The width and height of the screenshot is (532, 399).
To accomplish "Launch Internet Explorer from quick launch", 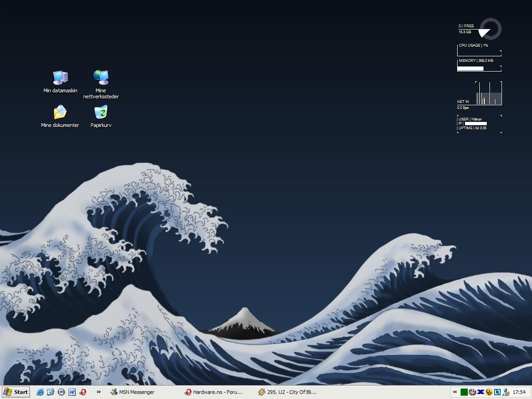I will pyautogui.click(x=40, y=392).
